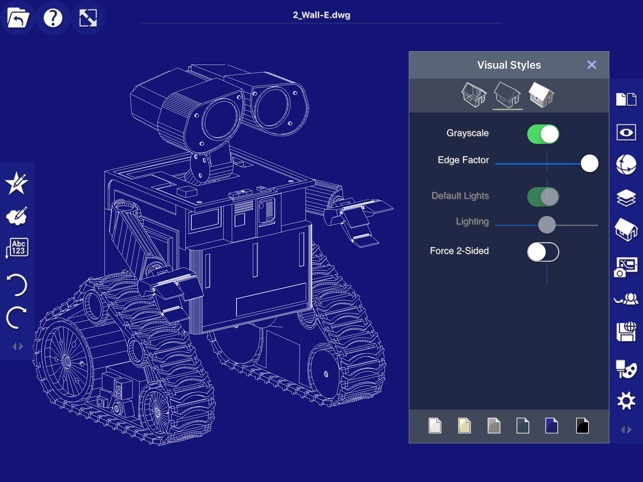Open the 3D orbit globe icon

point(626,165)
